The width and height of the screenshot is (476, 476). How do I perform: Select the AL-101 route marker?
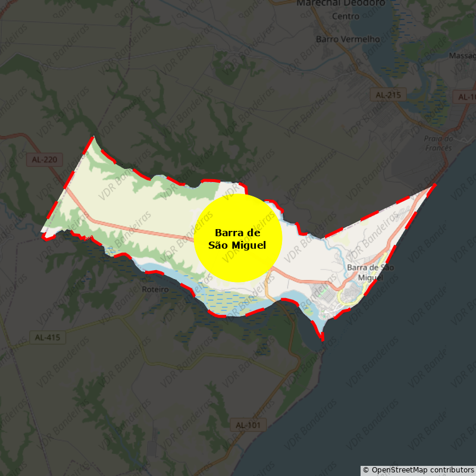tap(248, 425)
